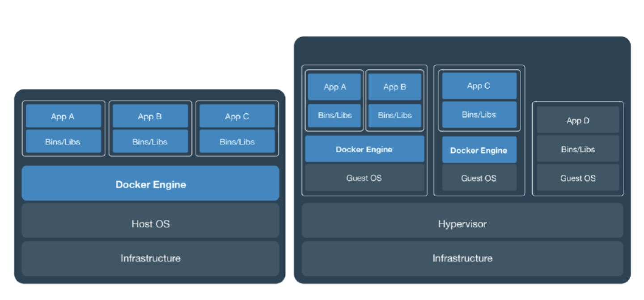
Task: Click the App C block above Bins/Libs on the right
Action: pyautogui.click(x=479, y=86)
